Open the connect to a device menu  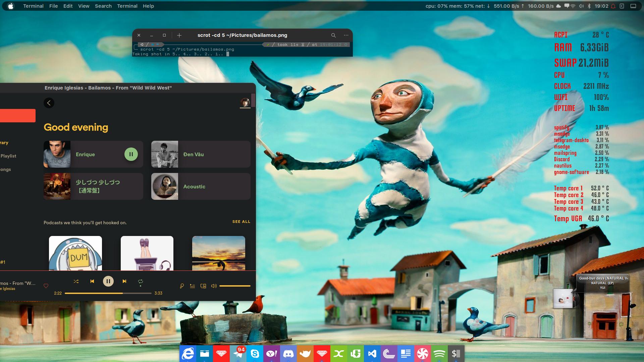tap(203, 286)
